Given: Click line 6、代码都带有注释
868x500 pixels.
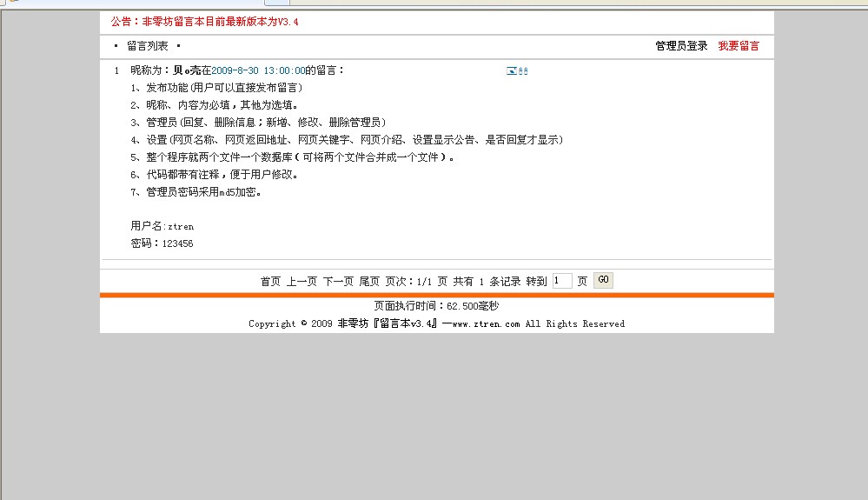Looking at the screenshot, I should (x=215, y=175).
